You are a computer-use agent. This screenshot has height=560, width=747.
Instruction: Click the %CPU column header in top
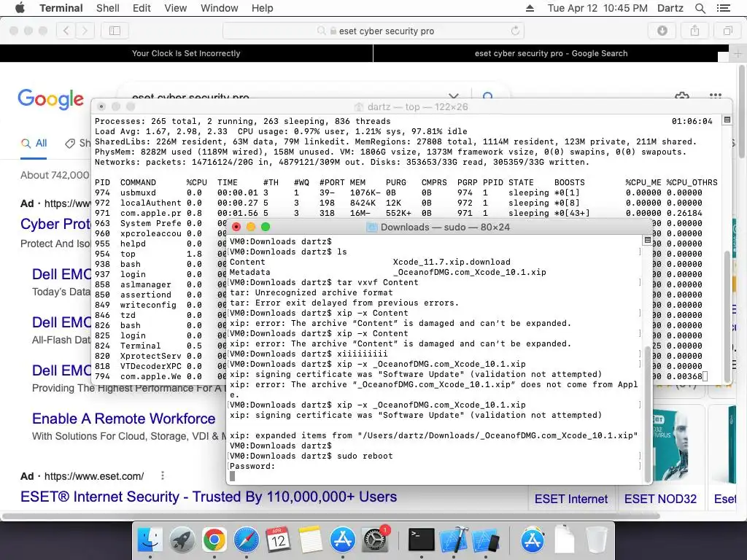pos(197,182)
